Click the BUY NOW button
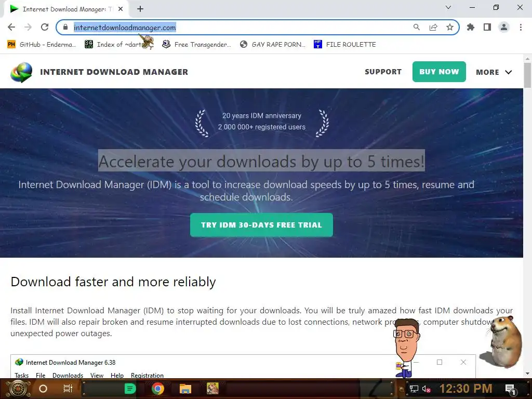This screenshot has height=399, width=532. pos(439,72)
